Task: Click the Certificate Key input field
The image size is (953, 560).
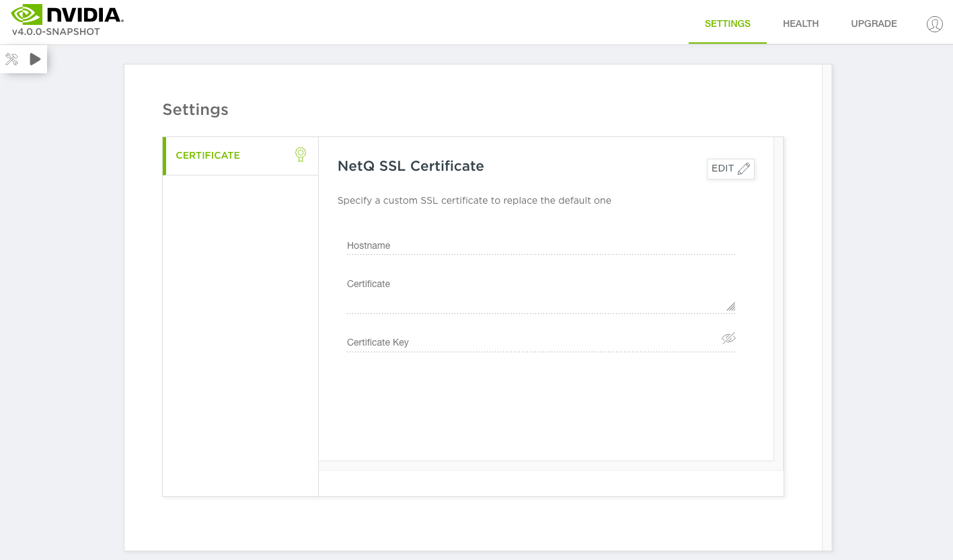Action: click(531, 343)
